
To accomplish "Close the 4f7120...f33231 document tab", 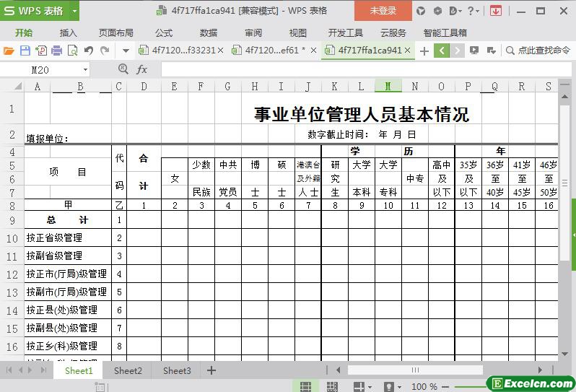I will tap(220, 51).
